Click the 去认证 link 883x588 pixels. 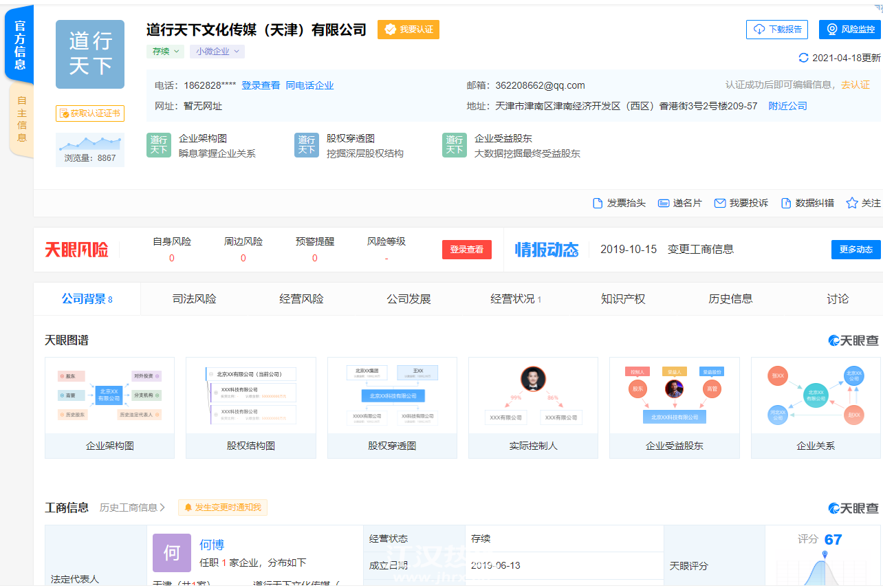pos(855,85)
